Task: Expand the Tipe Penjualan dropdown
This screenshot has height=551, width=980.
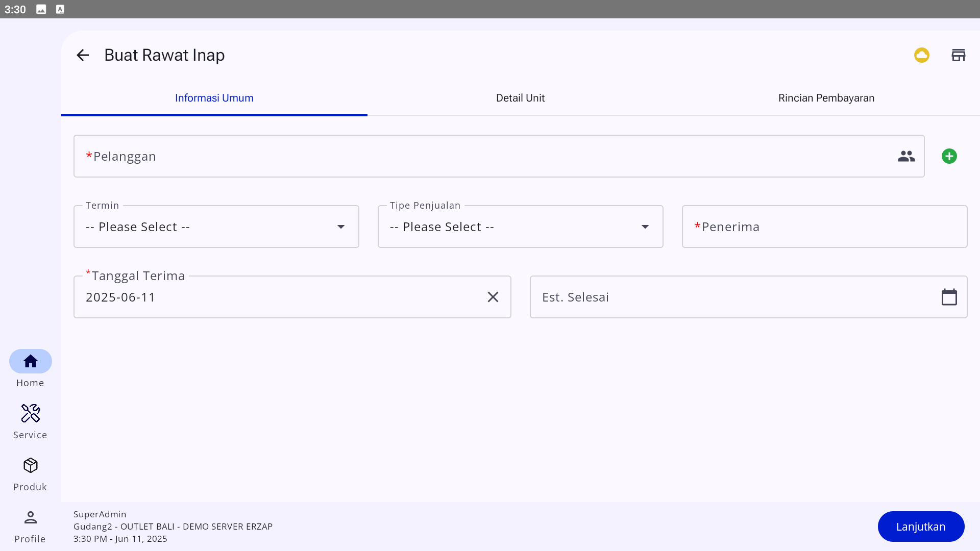Action: [520, 227]
